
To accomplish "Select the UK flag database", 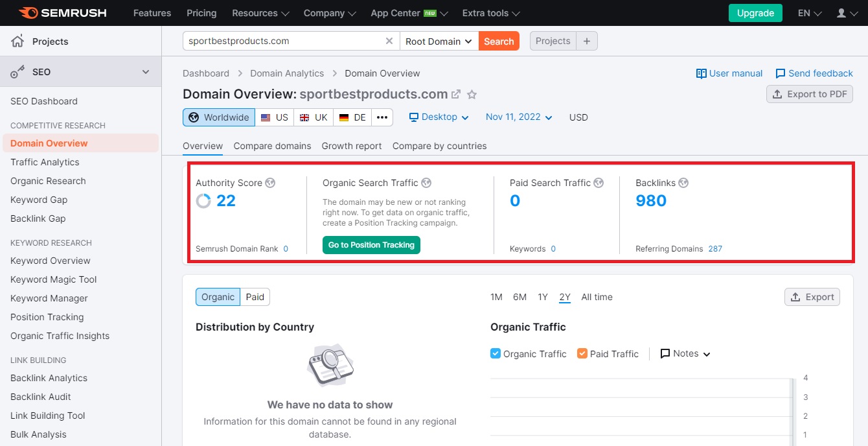I will click(313, 117).
